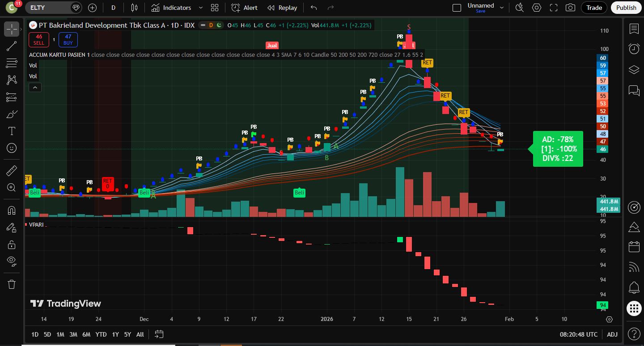
Task: Click the ELTY symbol search field
Action: (48, 8)
